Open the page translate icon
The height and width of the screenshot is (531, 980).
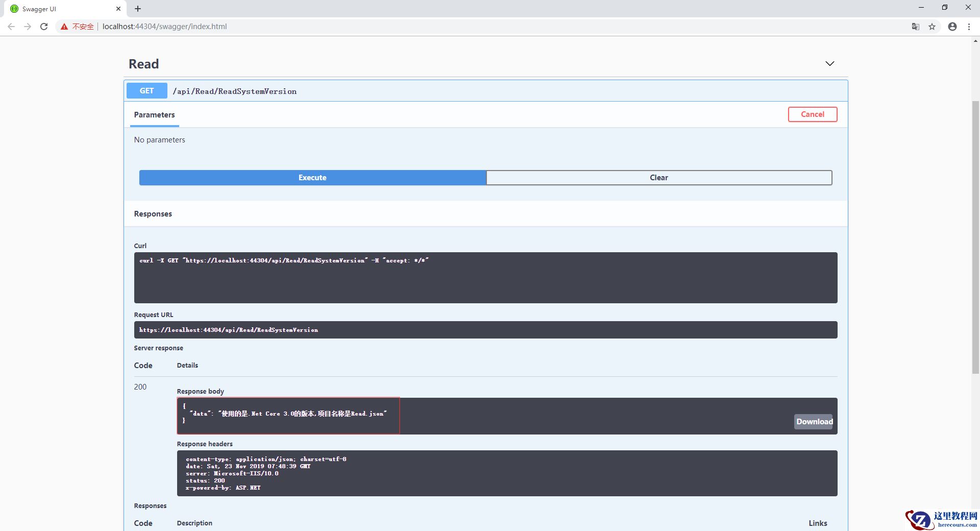[x=916, y=27]
